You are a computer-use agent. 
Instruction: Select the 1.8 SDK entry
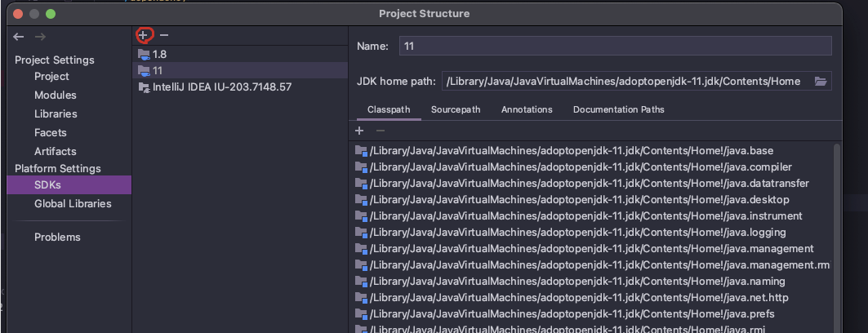240,54
